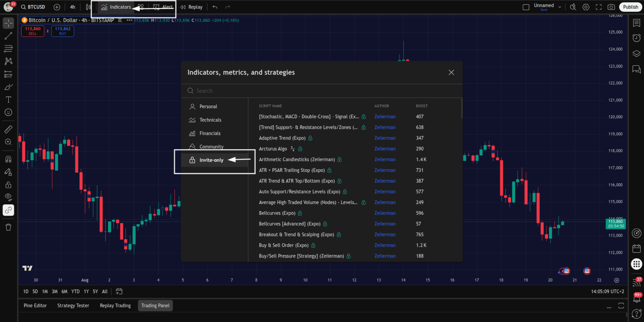Click the remove objects trash icon
The image size is (644, 322).
(8, 227)
